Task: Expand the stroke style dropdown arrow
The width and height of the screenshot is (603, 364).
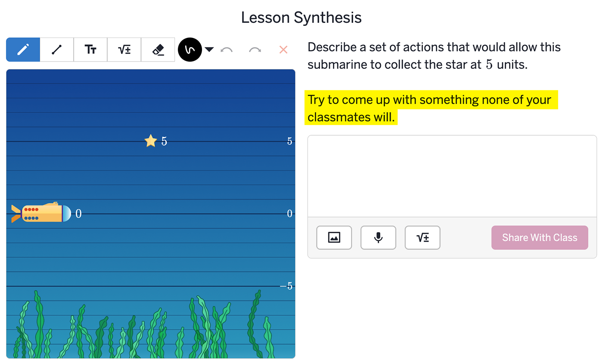Action: pos(209,50)
